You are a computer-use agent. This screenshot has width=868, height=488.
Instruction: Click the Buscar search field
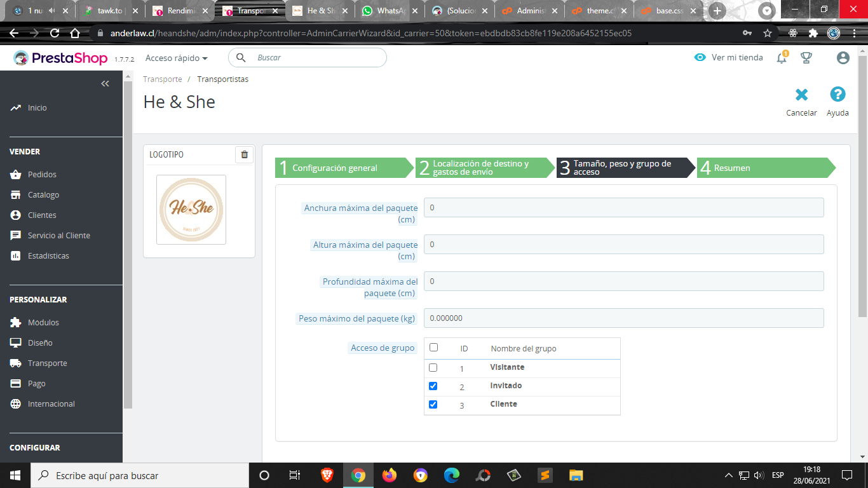pos(308,57)
